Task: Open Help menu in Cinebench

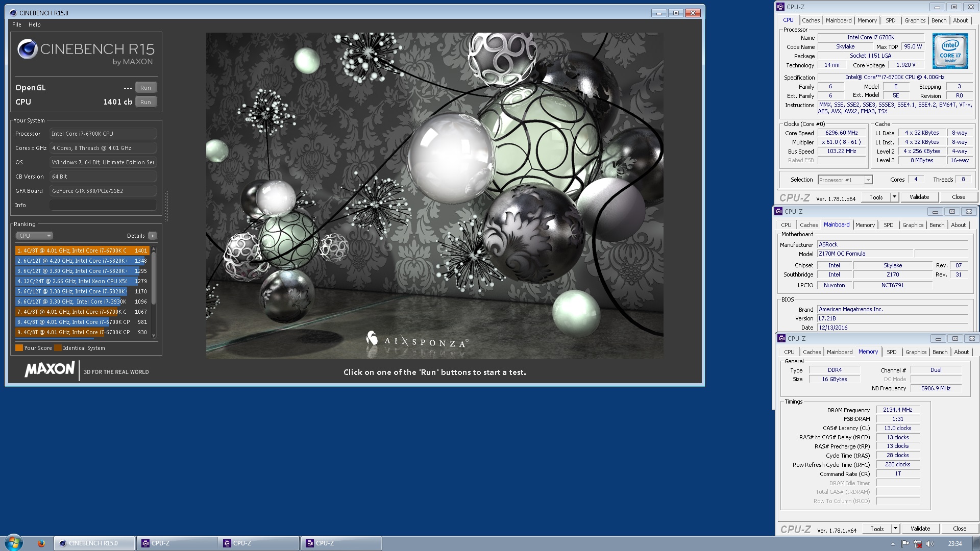Action: click(34, 24)
